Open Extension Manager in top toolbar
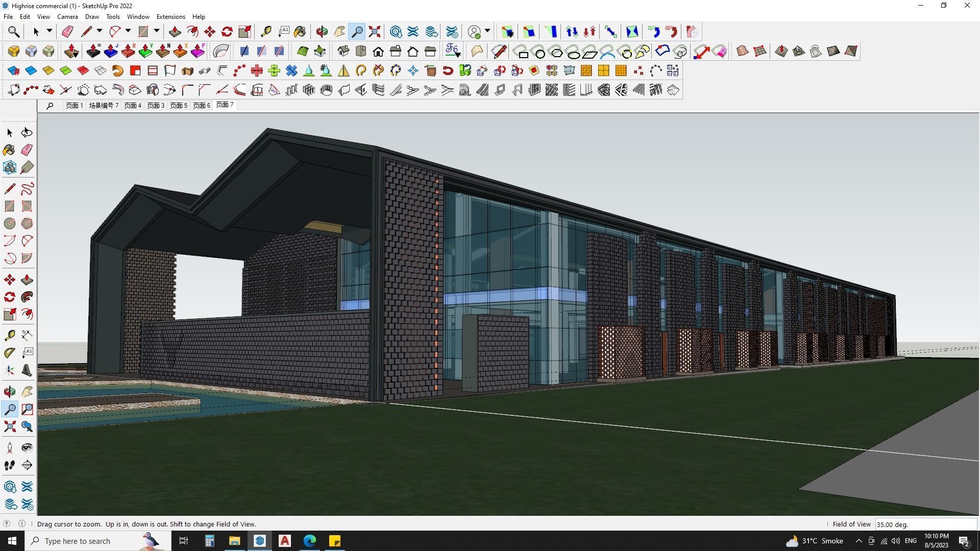This screenshot has width=980, height=551. (x=452, y=32)
